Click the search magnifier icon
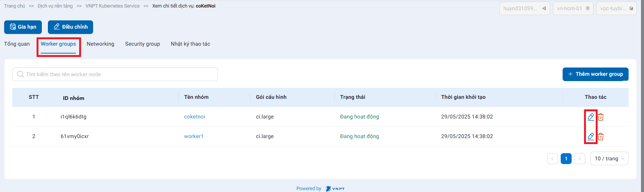Screen dimensions: 644x192 click(21, 74)
